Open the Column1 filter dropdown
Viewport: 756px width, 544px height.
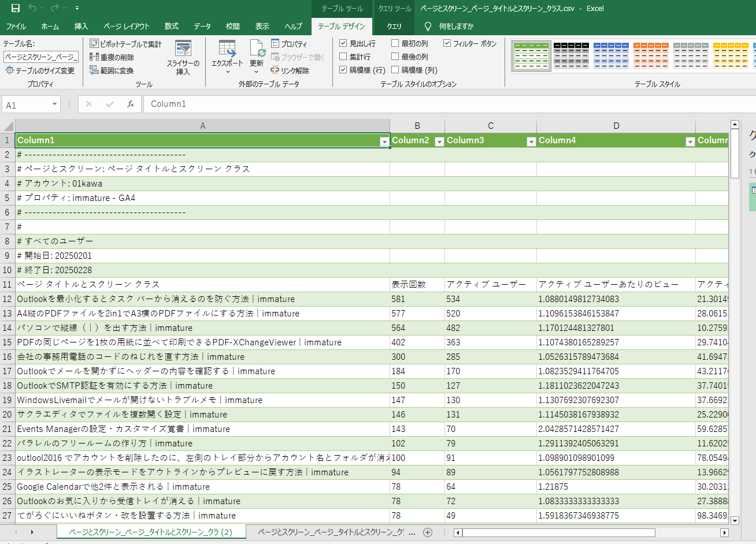point(384,141)
